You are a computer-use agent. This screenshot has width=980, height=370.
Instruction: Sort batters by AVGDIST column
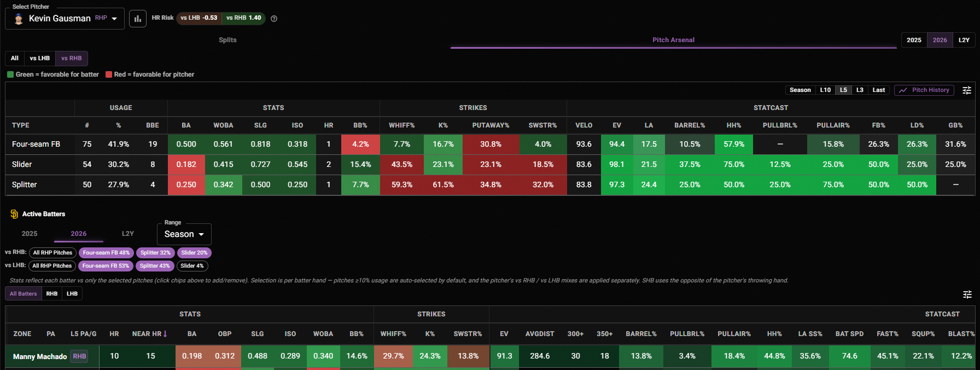tap(540, 334)
